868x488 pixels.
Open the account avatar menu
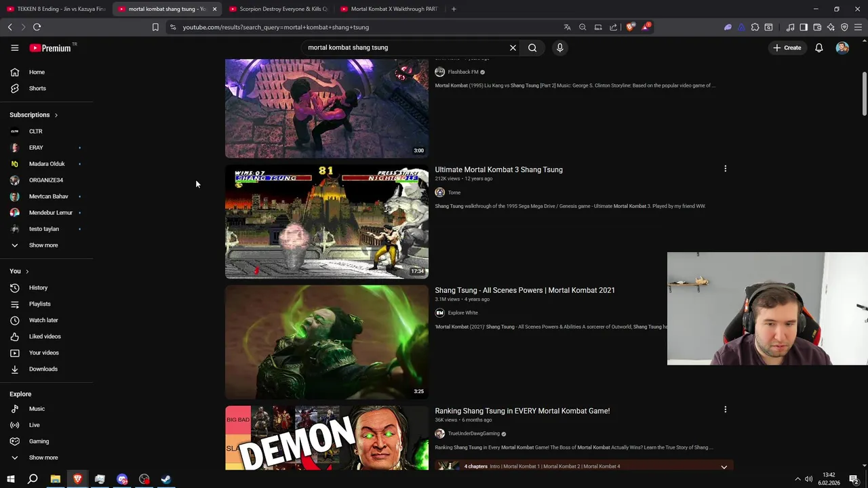tap(842, 47)
